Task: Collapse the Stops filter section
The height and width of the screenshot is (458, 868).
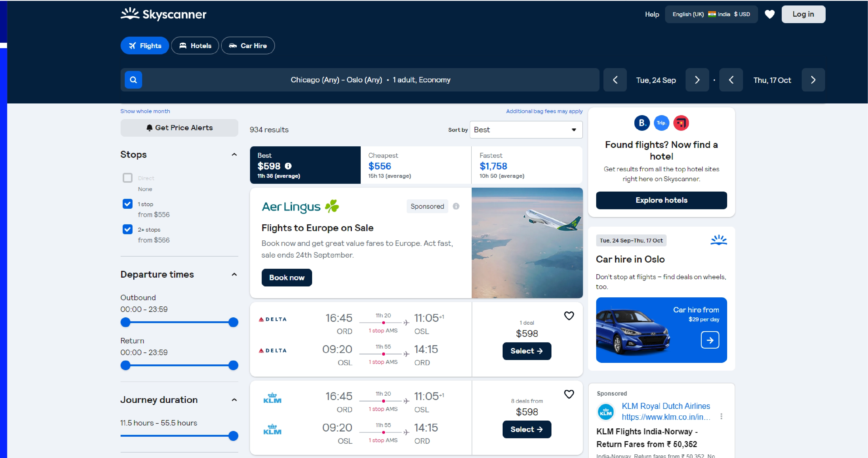Action: click(234, 154)
